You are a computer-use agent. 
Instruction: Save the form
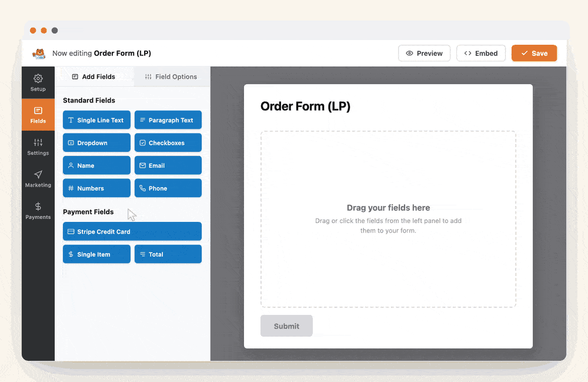(534, 54)
